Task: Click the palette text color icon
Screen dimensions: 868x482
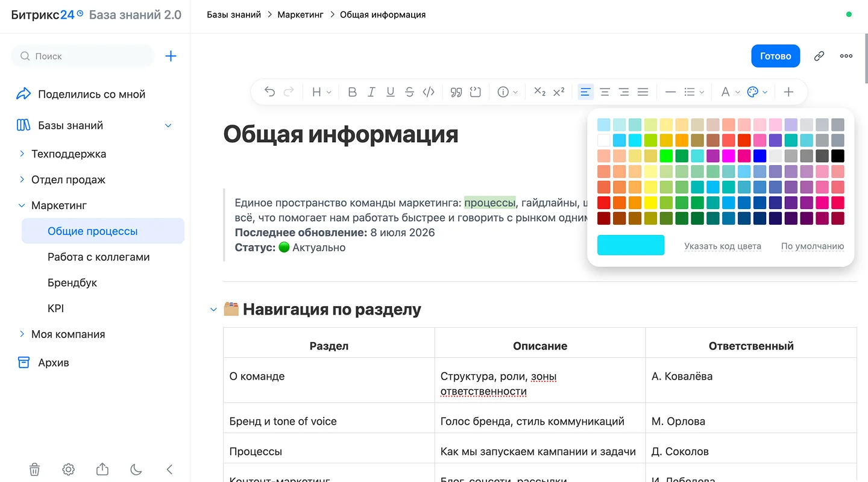Action: (x=752, y=92)
